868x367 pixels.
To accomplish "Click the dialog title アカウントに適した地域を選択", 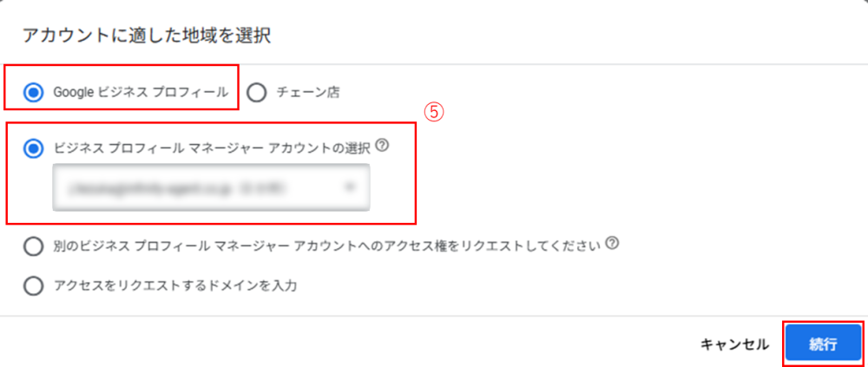I will (147, 36).
